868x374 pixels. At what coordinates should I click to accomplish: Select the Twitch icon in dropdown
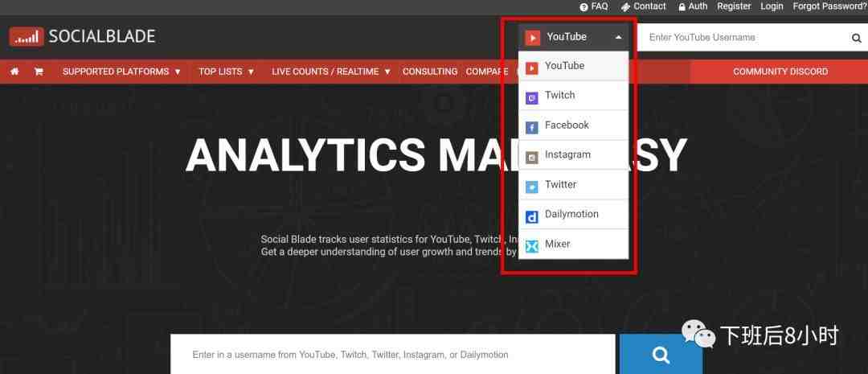pos(531,98)
